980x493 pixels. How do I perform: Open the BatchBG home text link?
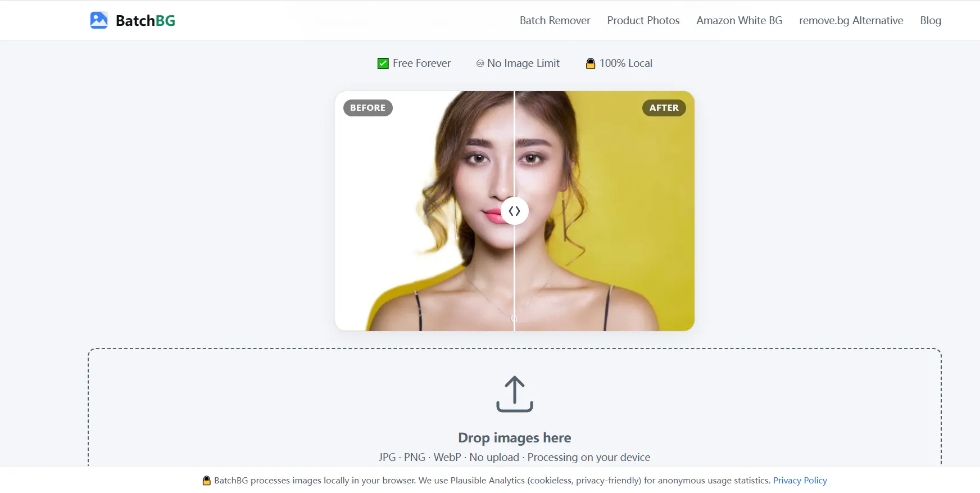click(x=145, y=21)
